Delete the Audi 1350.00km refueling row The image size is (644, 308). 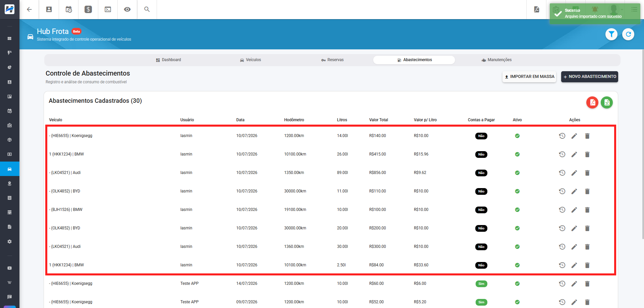pyautogui.click(x=587, y=173)
